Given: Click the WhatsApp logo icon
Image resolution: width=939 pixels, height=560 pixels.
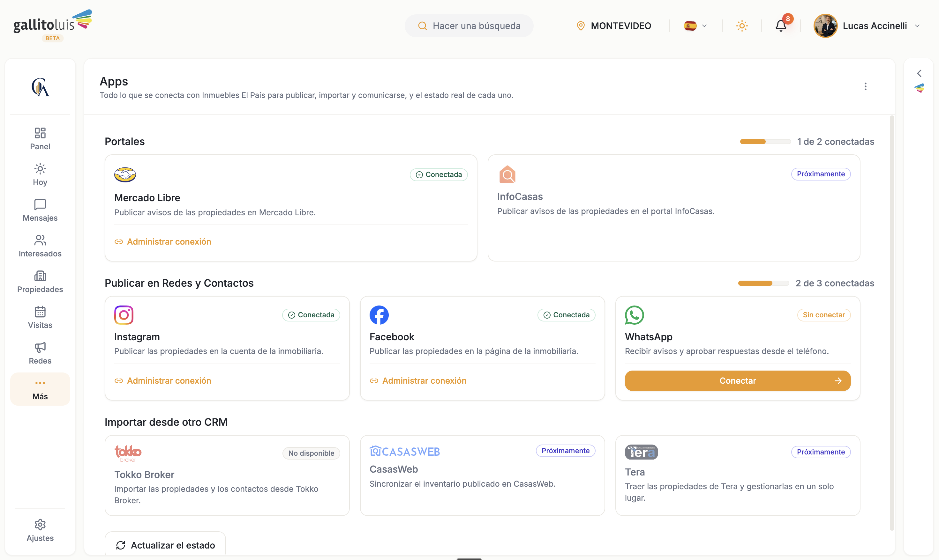Looking at the screenshot, I should pos(634,315).
